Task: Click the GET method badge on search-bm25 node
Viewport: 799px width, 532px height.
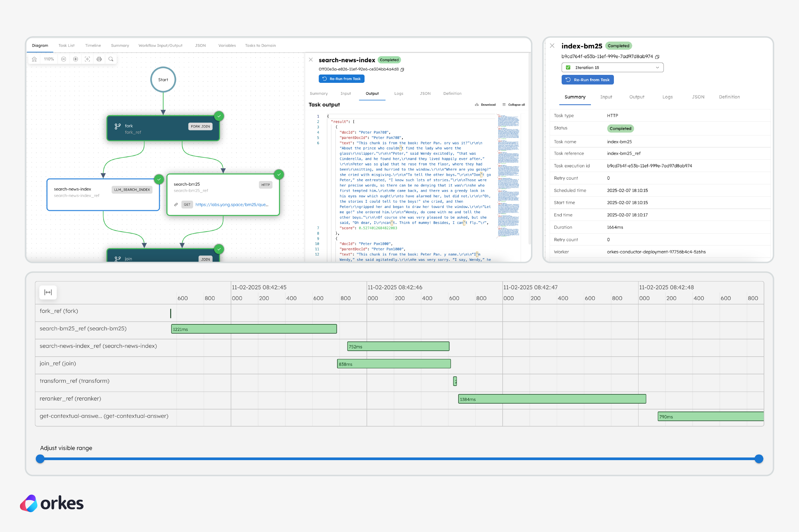Action: coord(187,205)
